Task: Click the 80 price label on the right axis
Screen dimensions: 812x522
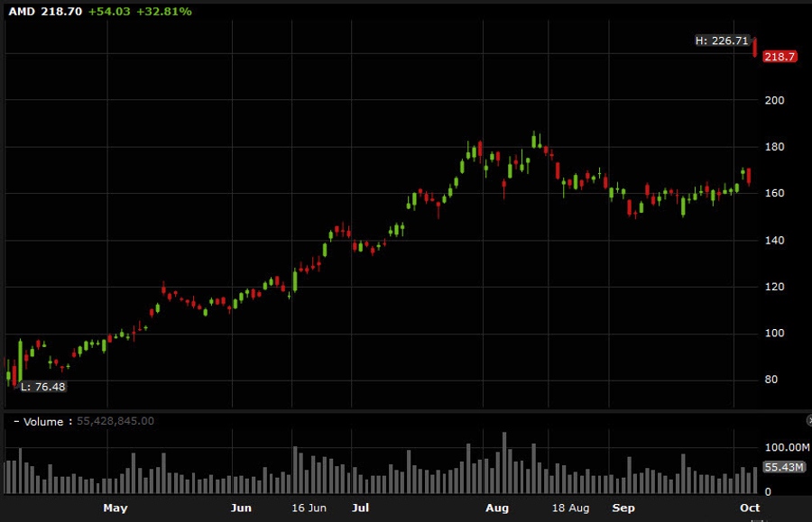Action: [772, 380]
